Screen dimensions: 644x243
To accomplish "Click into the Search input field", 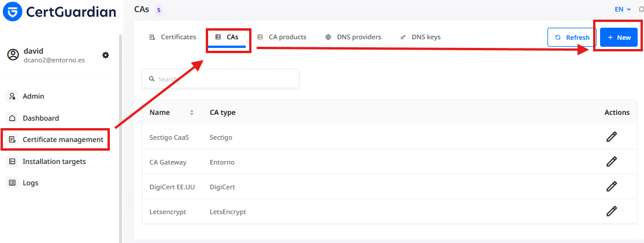I will click(x=221, y=78).
